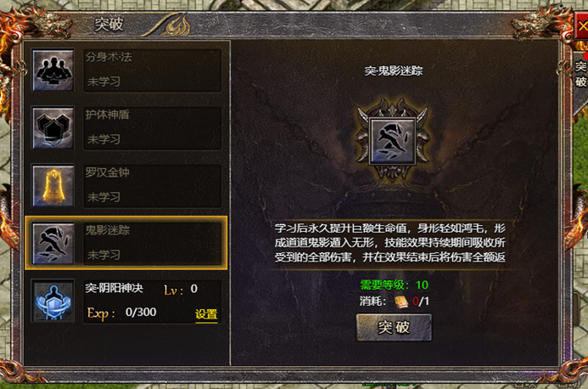Click the 需要等级: 10 requirement text
This screenshot has height=389, width=588.
(395, 285)
